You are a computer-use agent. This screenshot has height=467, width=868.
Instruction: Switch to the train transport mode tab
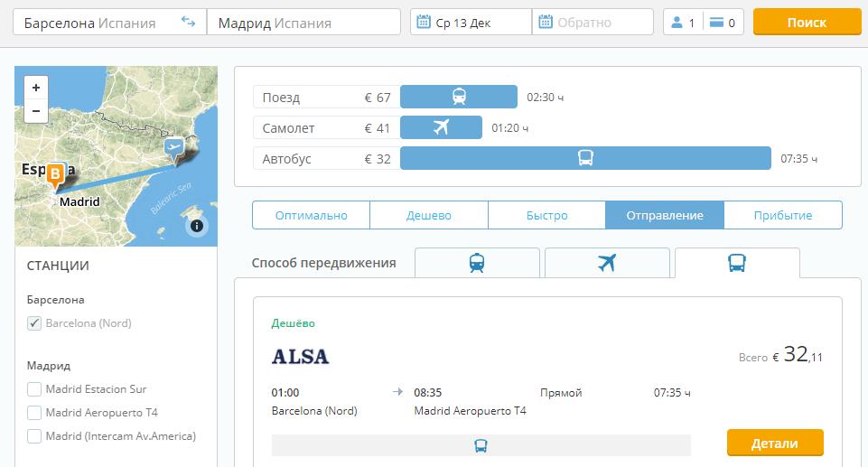(x=477, y=263)
